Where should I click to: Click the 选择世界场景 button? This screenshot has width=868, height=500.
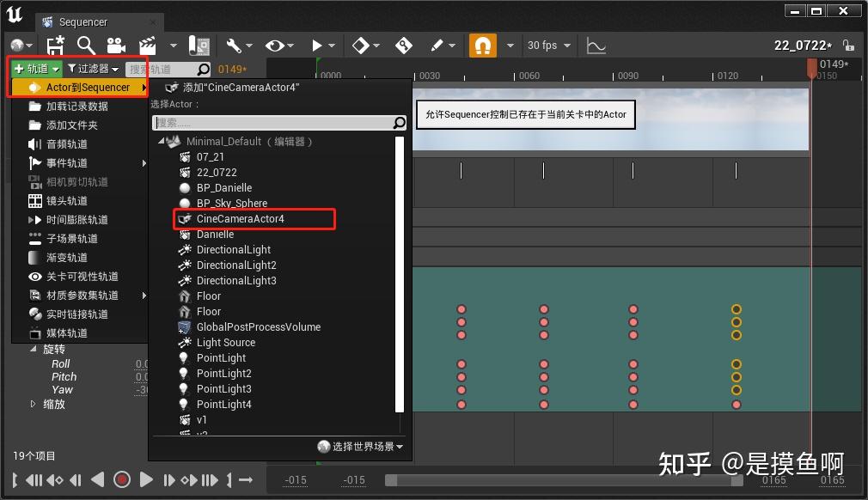[359, 447]
